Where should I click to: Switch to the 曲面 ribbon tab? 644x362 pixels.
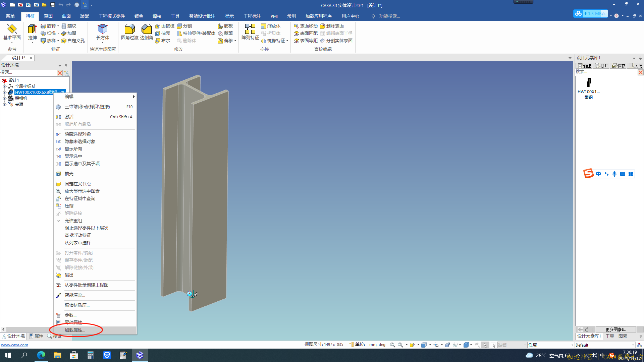(66, 16)
